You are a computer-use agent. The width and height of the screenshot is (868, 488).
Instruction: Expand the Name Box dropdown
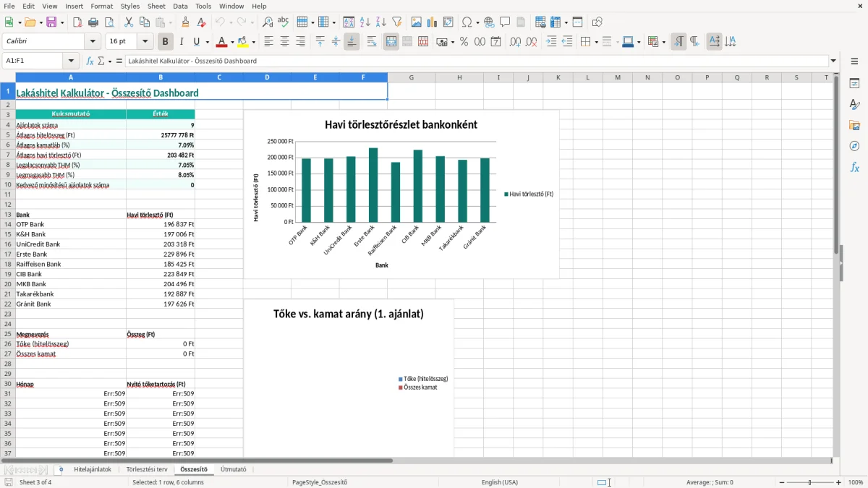(71, 61)
